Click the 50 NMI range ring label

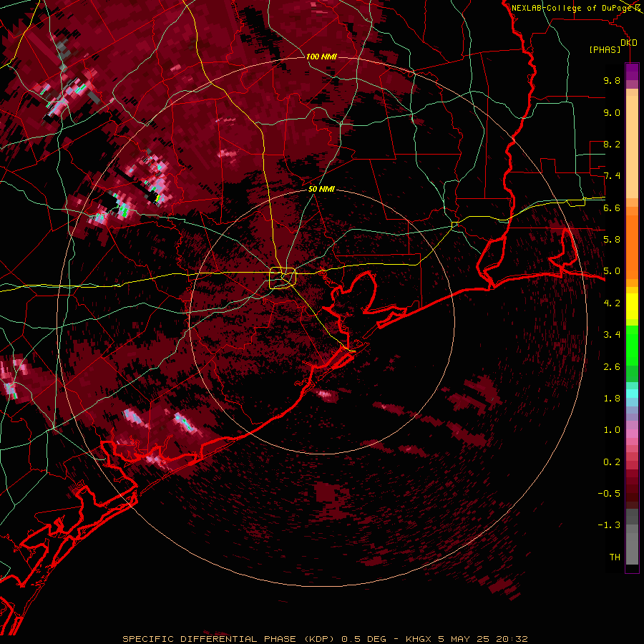click(x=321, y=190)
